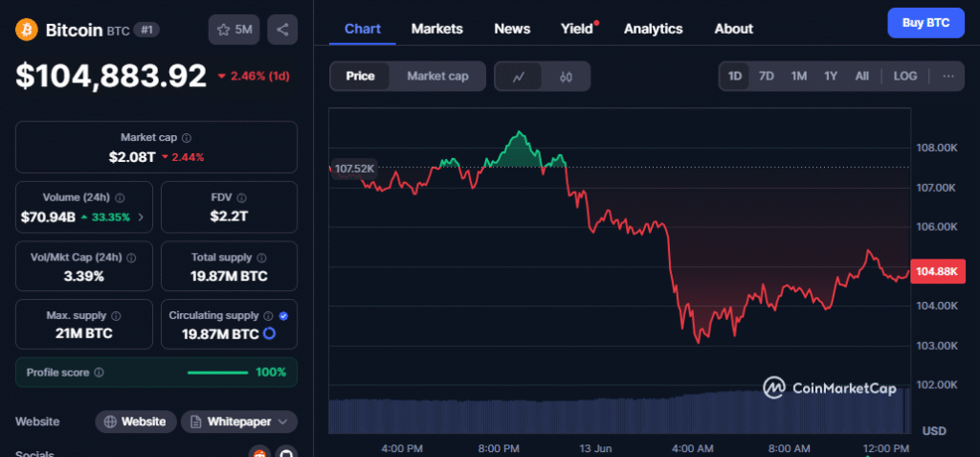Click circulating supply progress ring icon
Image resolution: width=980 pixels, height=457 pixels.
(269, 333)
